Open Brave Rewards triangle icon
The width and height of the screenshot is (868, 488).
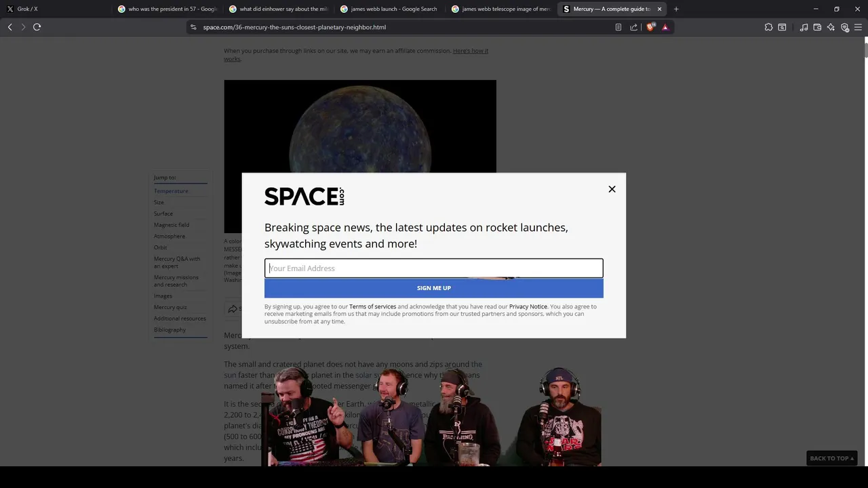[x=665, y=27]
